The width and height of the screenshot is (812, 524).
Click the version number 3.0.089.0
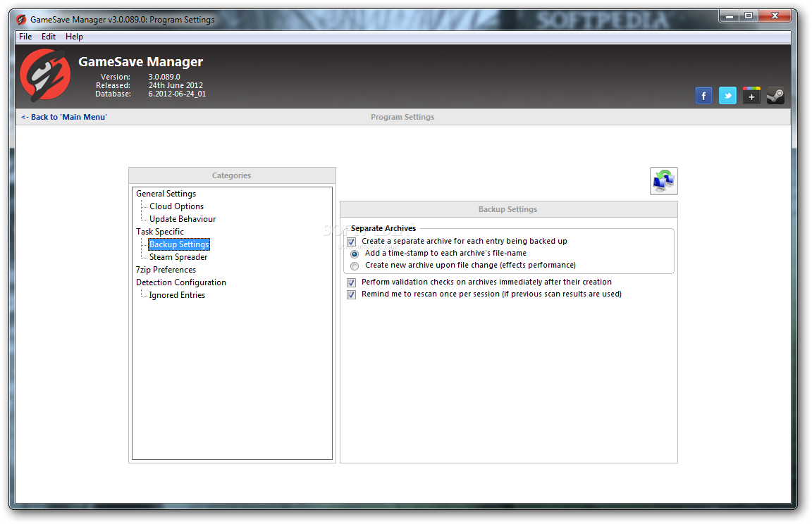[x=164, y=77]
